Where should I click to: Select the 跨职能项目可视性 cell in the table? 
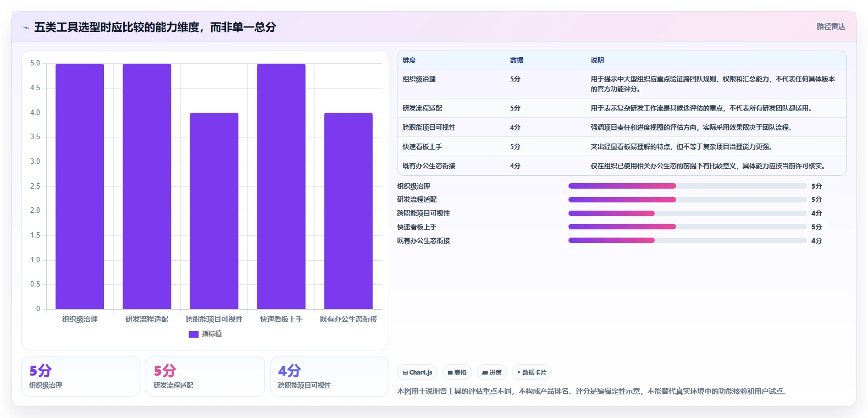(429, 128)
